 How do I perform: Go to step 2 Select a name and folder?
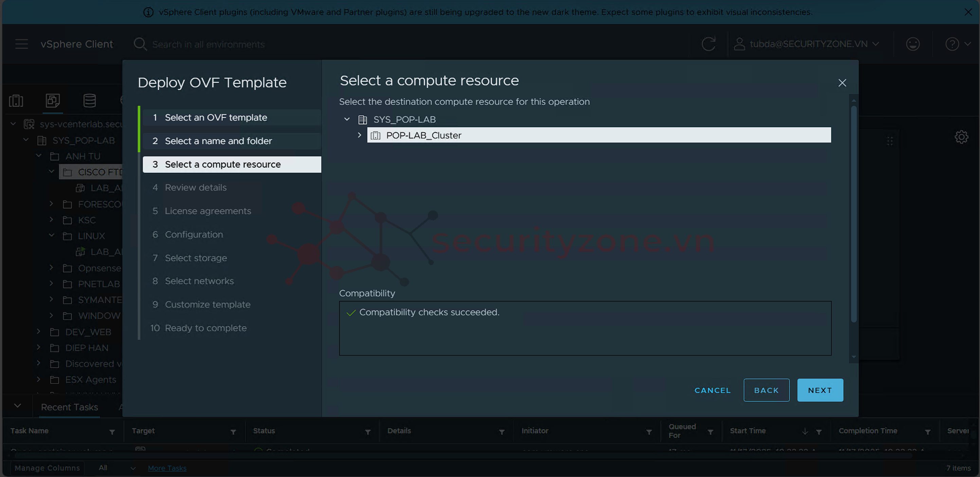click(218, 141)
